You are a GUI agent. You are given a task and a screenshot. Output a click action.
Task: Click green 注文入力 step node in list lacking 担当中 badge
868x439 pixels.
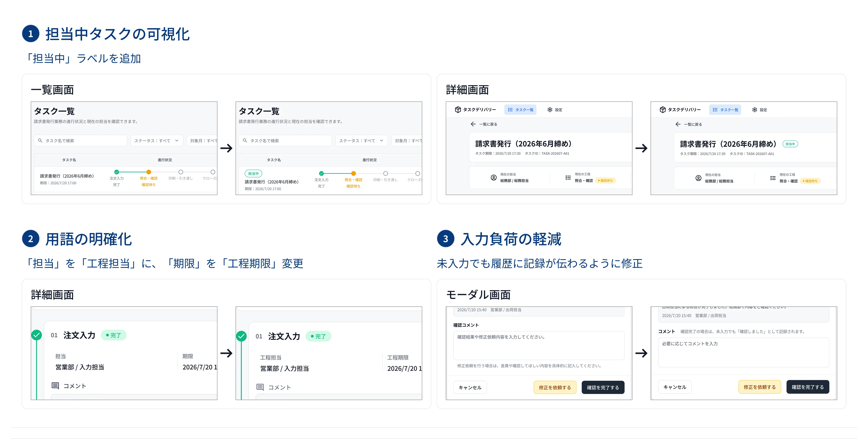point(117,172)
